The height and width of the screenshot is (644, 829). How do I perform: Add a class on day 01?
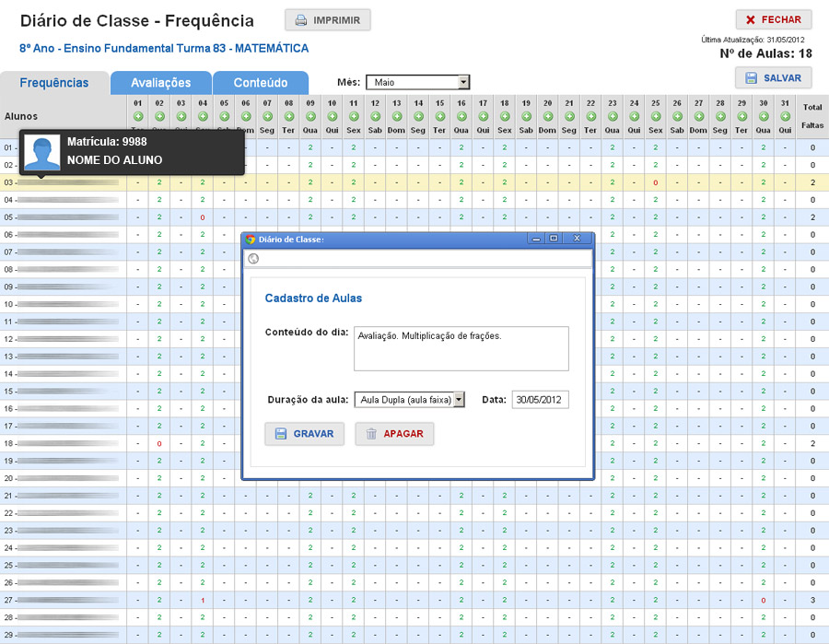pos(138,116)
